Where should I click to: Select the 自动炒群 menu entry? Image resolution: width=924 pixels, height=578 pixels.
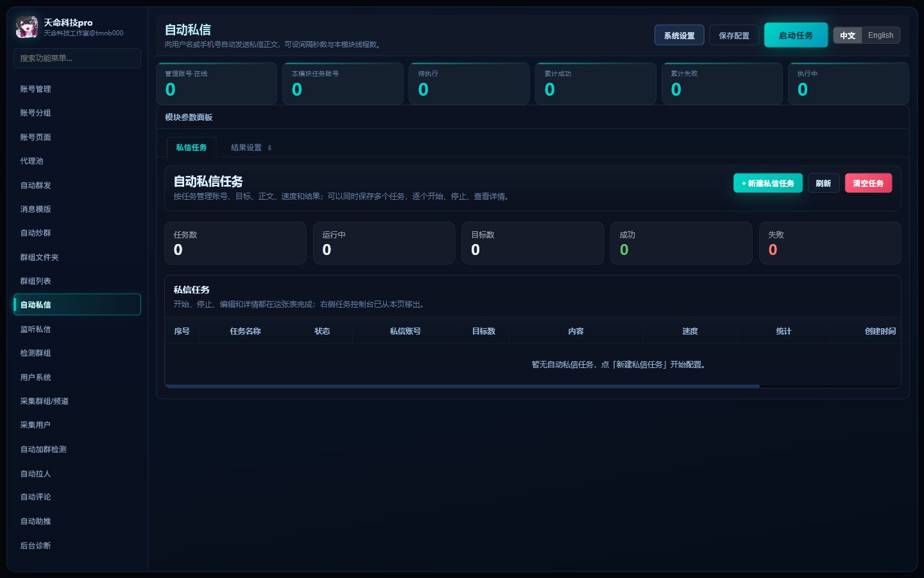pyautogui.click(x=77, y=232)
